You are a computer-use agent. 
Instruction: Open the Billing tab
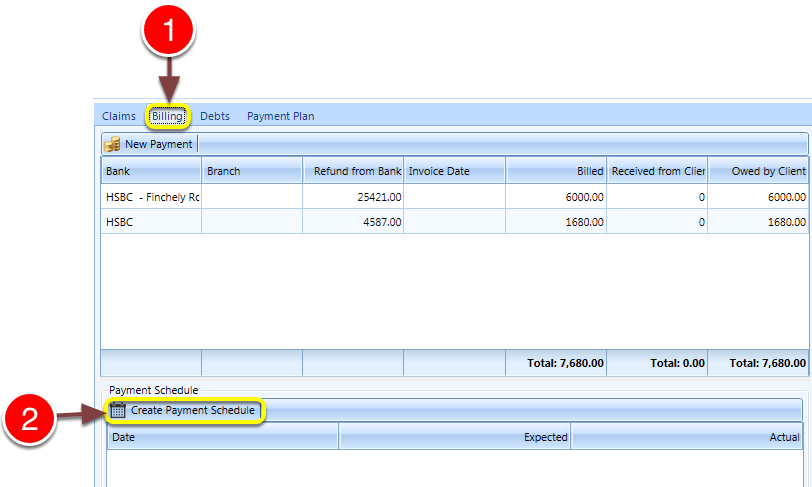167,116
